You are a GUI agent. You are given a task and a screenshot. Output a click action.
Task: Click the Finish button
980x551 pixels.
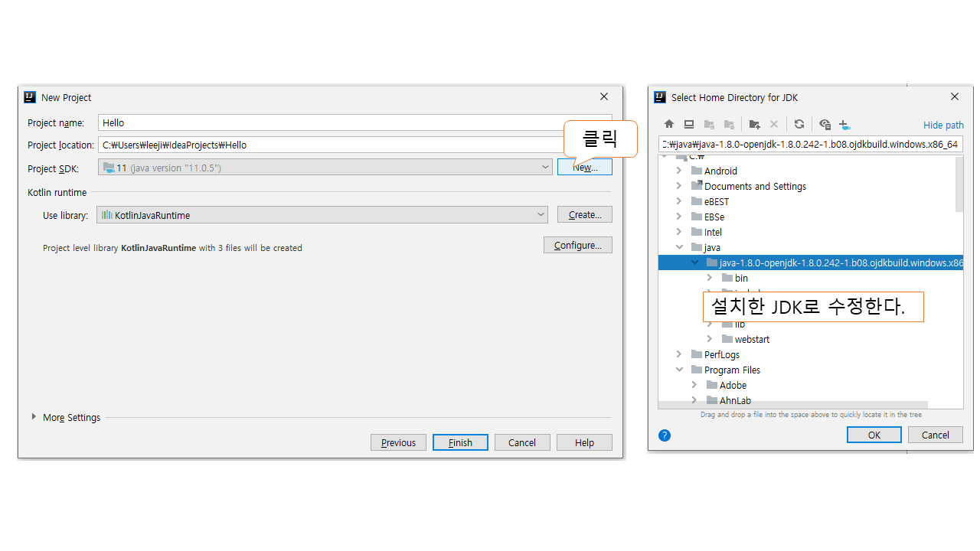460,442
